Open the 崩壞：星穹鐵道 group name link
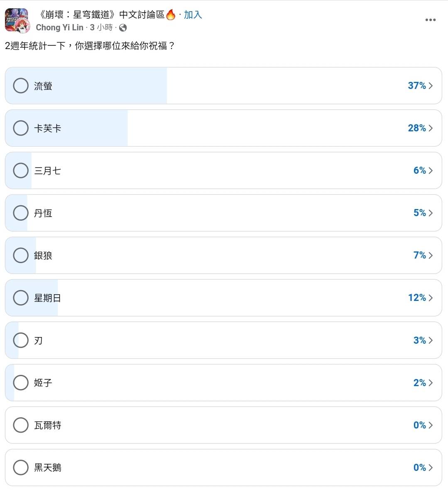 (x=100, y=15)
